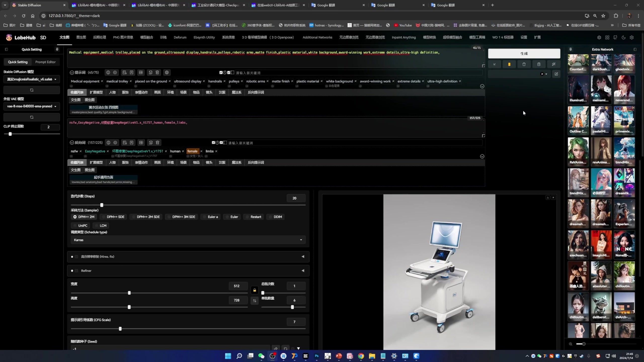Select the Euler a sampler
Image resolution: width=644 pixels, height=362 pixels.
coord(210,217)
